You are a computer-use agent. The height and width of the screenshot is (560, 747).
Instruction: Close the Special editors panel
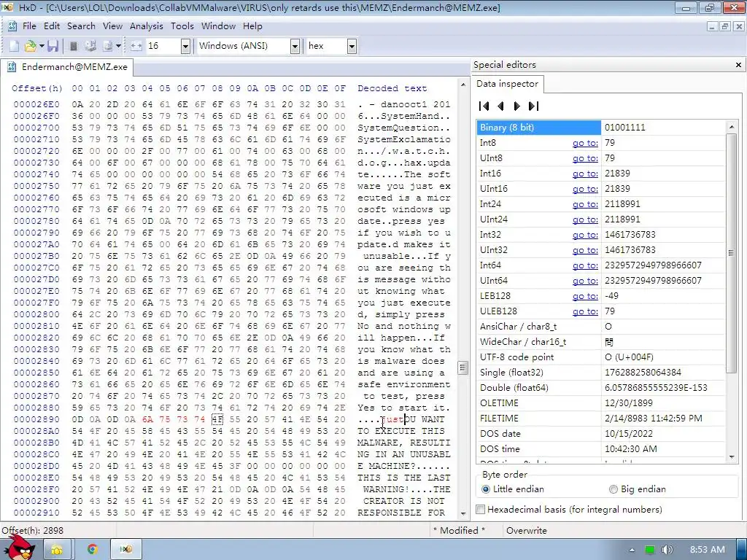pyautogui.click(x=738, y=65)
